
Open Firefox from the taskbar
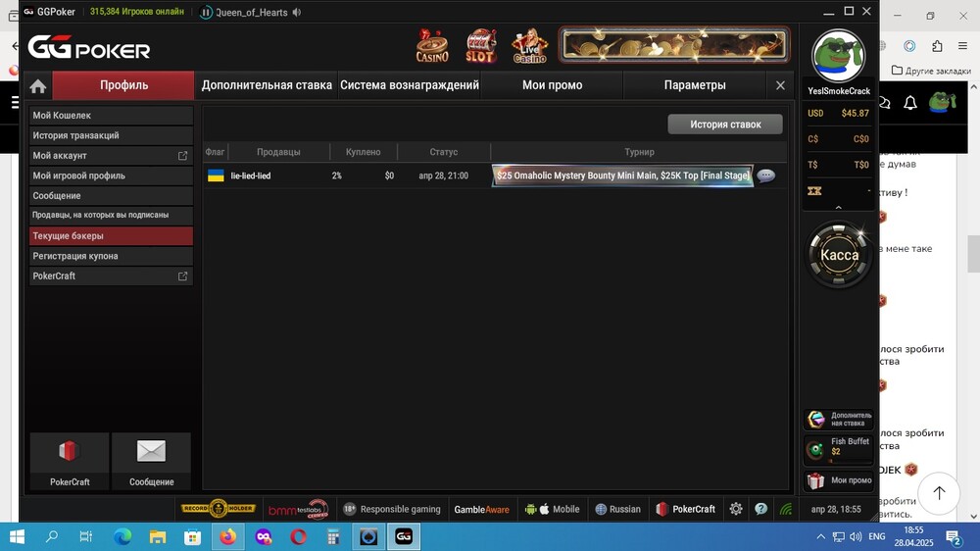point(228,536)
